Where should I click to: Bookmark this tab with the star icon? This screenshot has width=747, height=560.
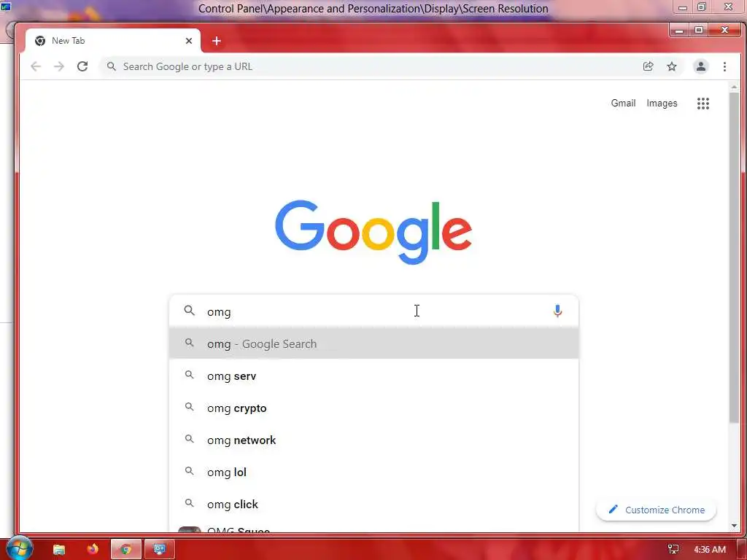672,66
